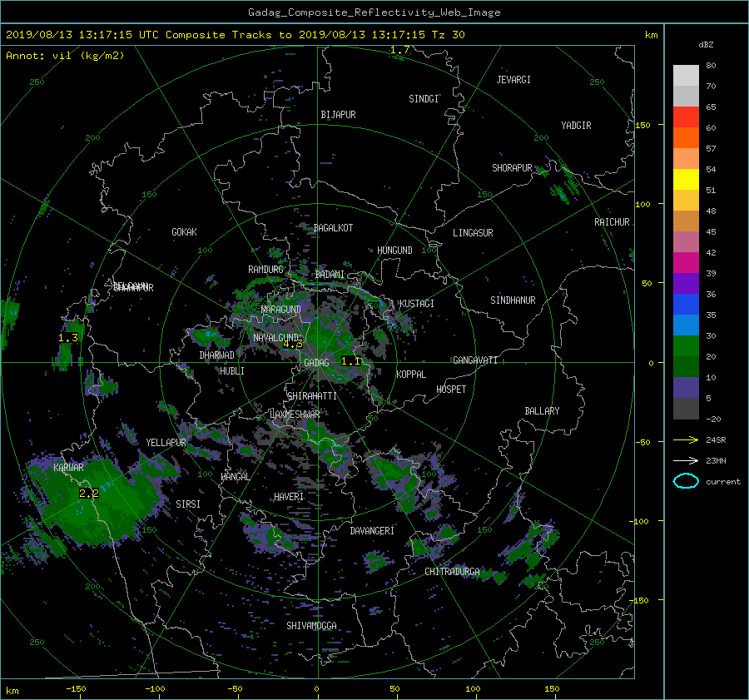The image size is (749, 700).
Task: Click the GOKAK city label
Action: pos(184,232)
